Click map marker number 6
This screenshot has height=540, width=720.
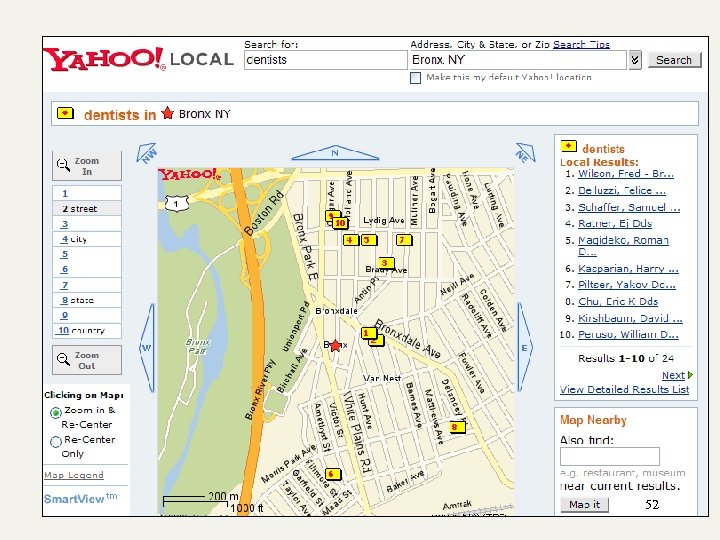[333, 474]
